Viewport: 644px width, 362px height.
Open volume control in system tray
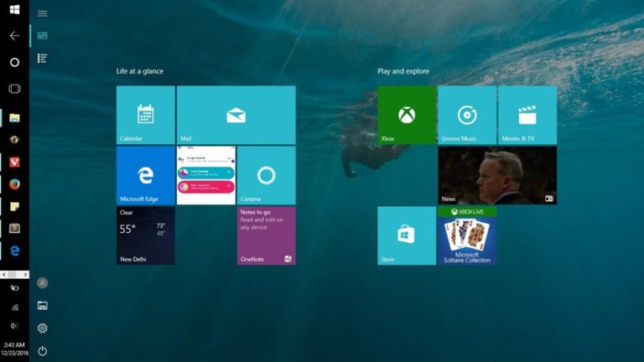click(14, 325)
